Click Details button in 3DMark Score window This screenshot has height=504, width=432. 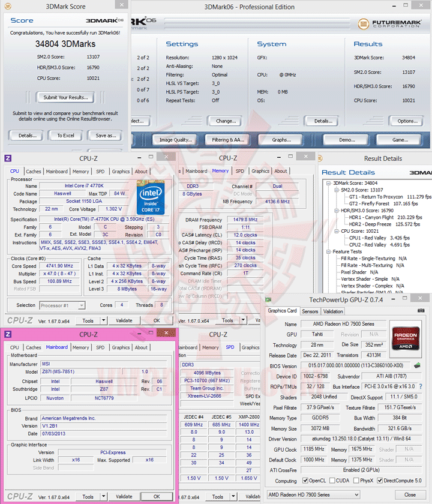(28, 136)
